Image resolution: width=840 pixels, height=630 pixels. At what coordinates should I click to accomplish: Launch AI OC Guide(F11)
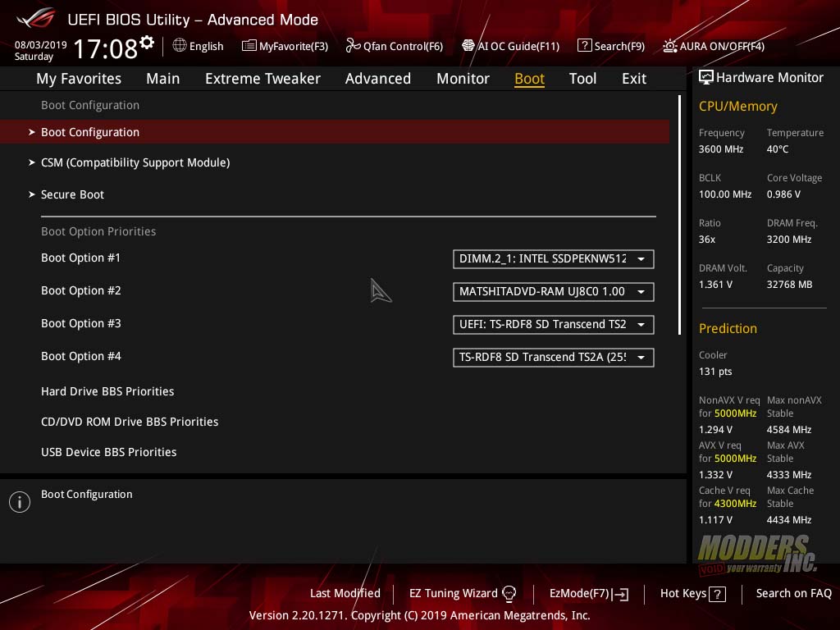(x=510, y=46)
